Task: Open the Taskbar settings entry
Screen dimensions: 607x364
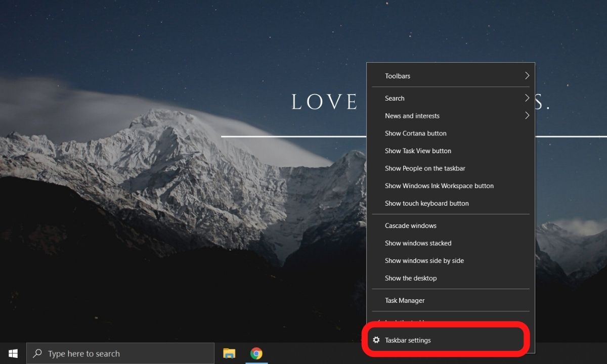Action: [x=408, y=340]
